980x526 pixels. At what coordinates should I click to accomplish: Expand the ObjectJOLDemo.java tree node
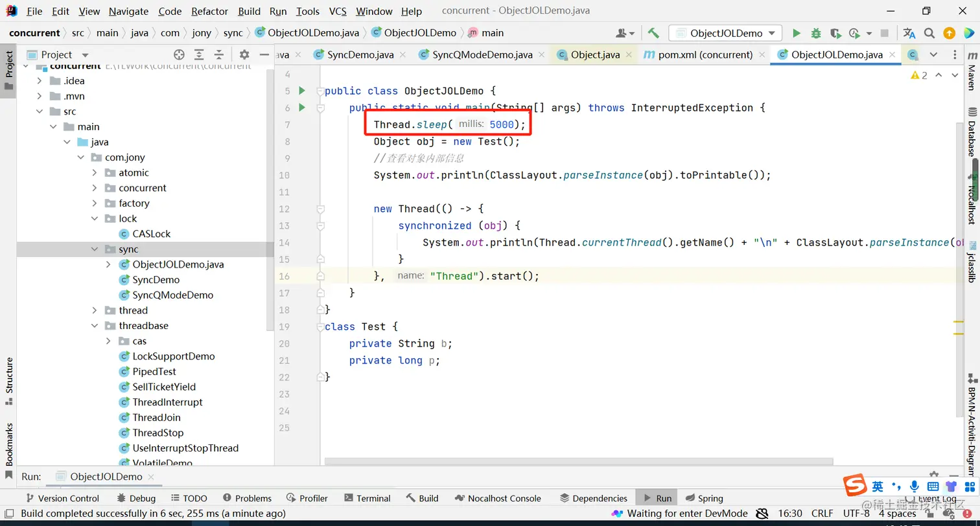coord(108,264)
